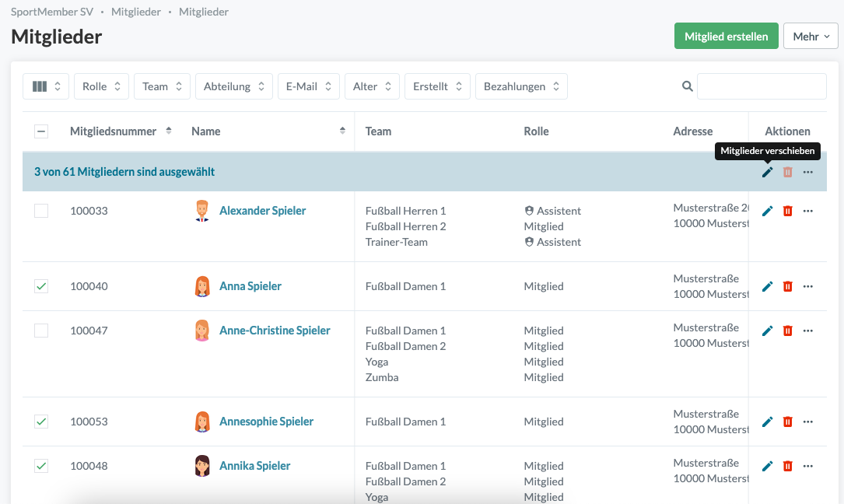Screen dimensions: 844x504
Task: Delete member Anna Spieler via trash icon
Action: tap(787, 286)
